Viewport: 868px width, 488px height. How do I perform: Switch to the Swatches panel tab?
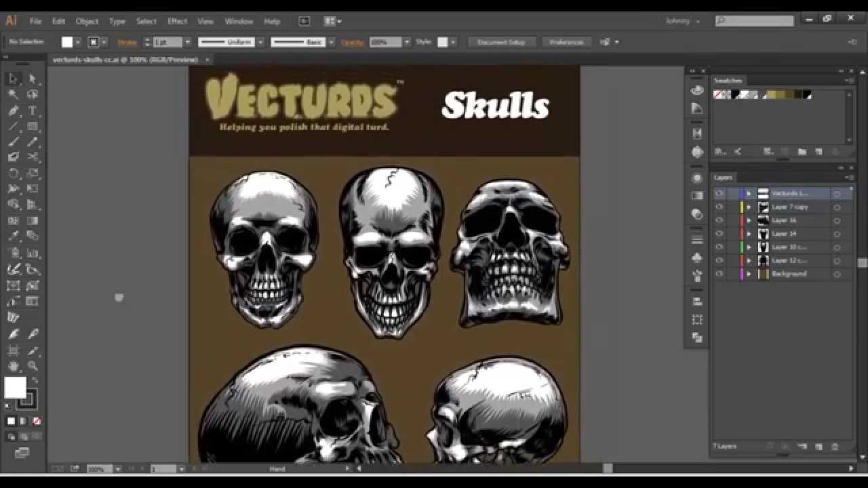728,81
